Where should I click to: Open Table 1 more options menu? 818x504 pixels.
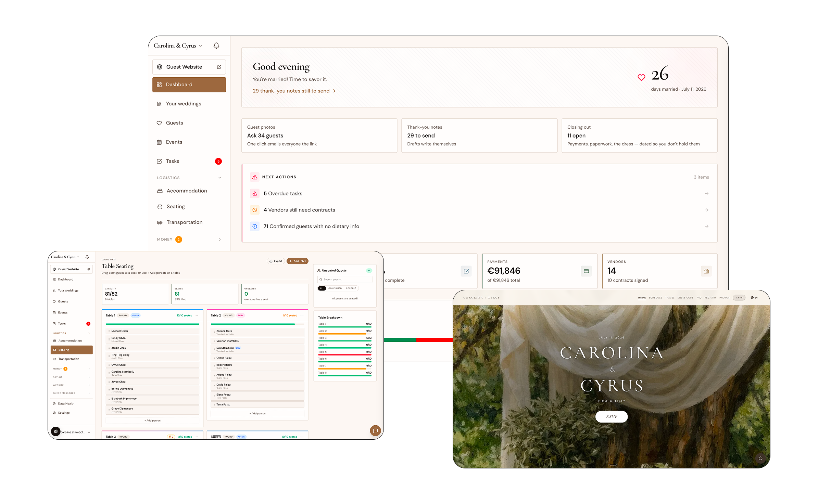197,315
